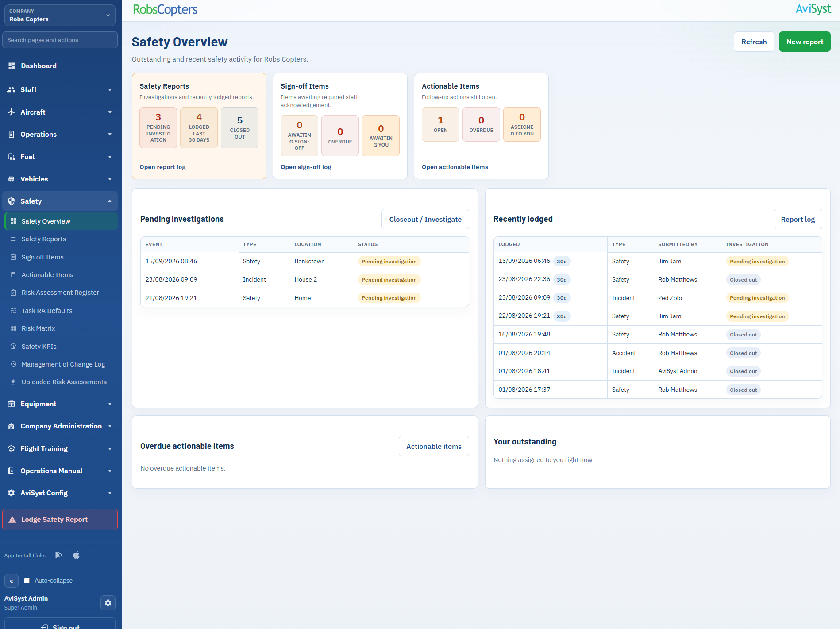The height and width of the screenshot is (629, 840).
Task: Click the Actionable Items flag icon
Action: pos(13,275)
